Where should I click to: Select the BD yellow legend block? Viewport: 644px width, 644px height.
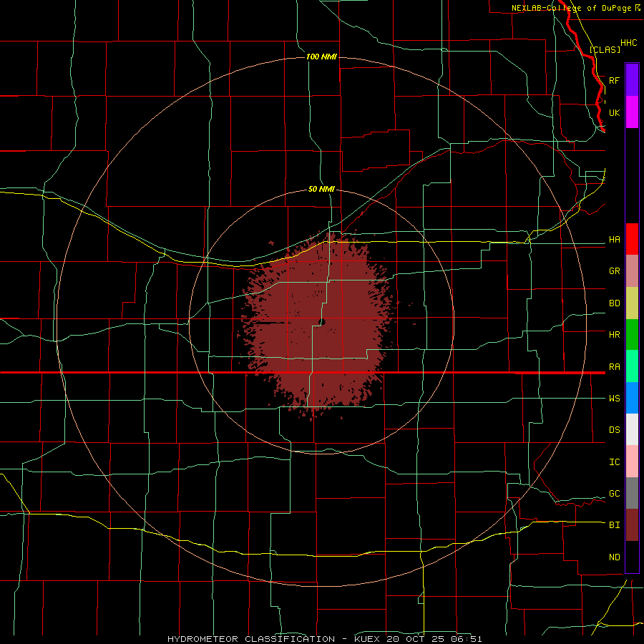632,303
